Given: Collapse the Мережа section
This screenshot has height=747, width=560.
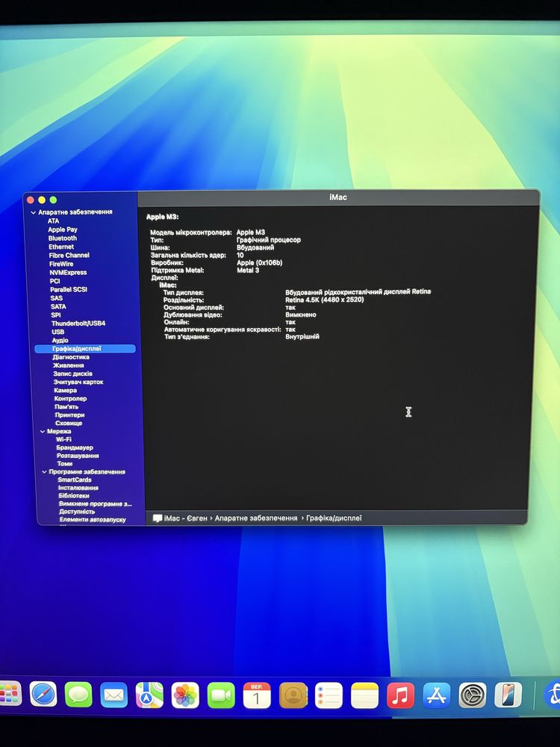Looking at the screenshot, I should coord(43,432).
